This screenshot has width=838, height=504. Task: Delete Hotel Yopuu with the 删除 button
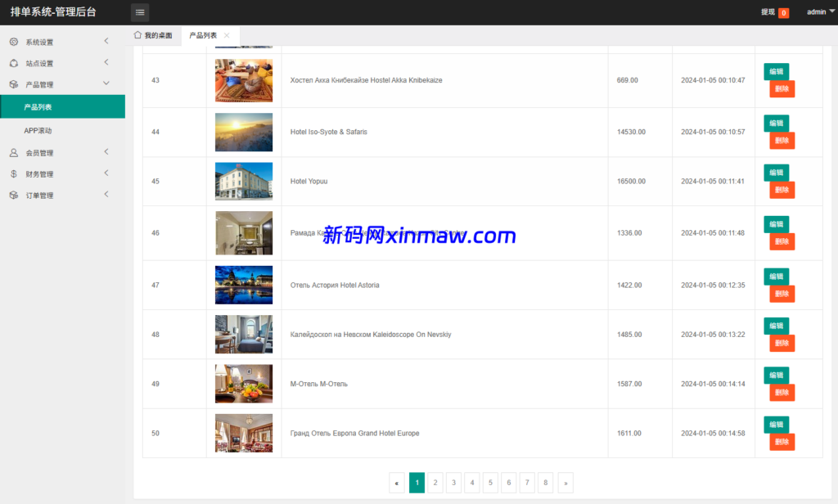point(782,189)
